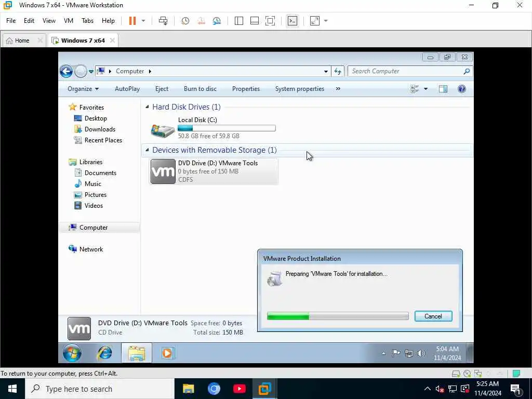Collapse the Hard Disk Drives group
The width and height of the screenshot is (532, 399).
tap(147, 107)
